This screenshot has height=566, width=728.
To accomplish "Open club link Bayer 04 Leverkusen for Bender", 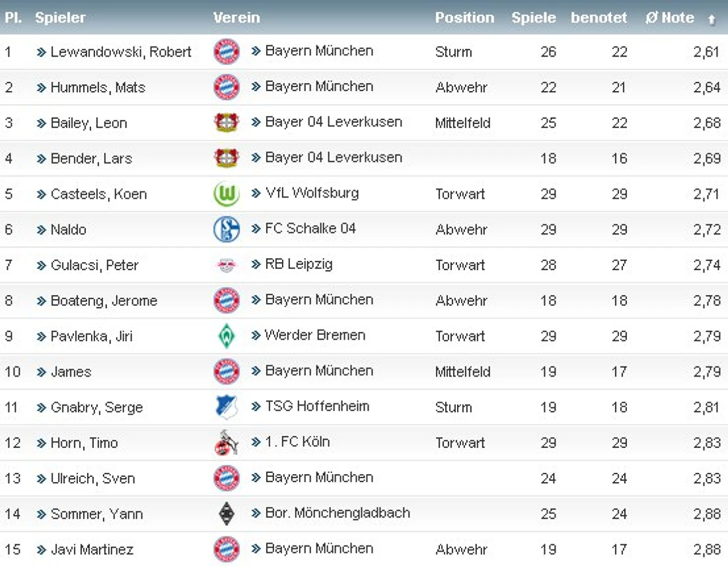I will click(x=334, y=158).
